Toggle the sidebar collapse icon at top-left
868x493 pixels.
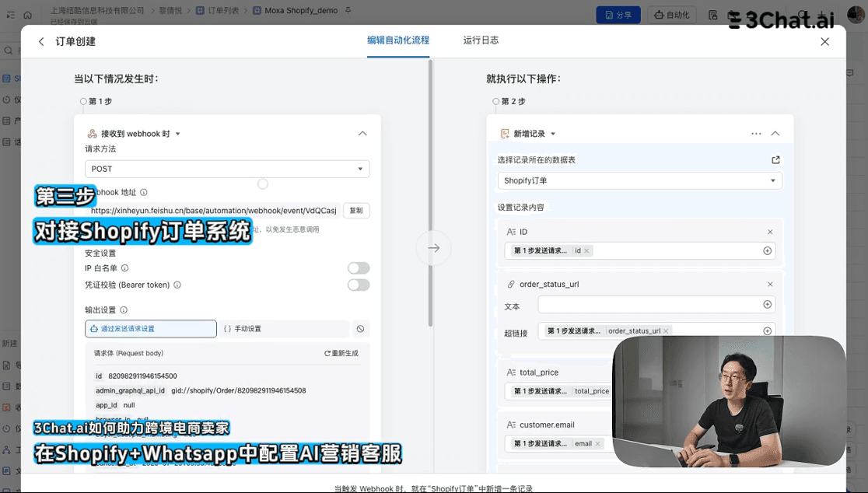point(11,15)
